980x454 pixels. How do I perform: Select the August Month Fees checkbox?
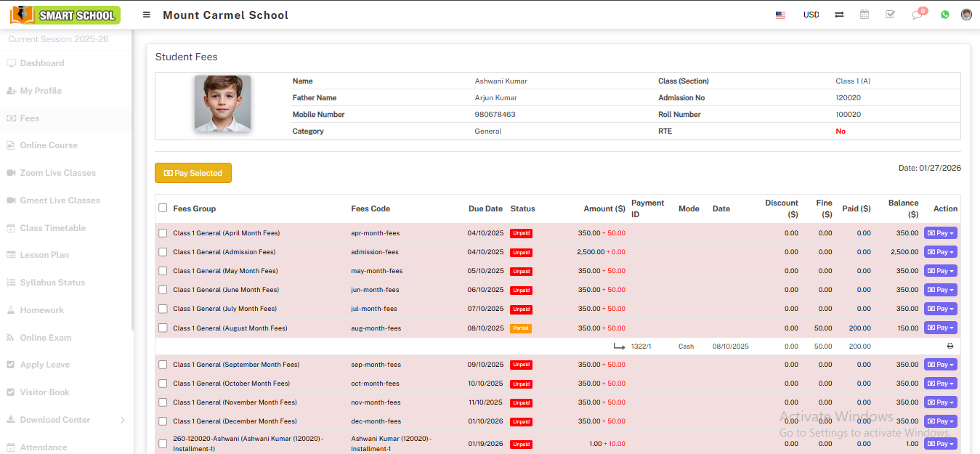tap(163, 328)
